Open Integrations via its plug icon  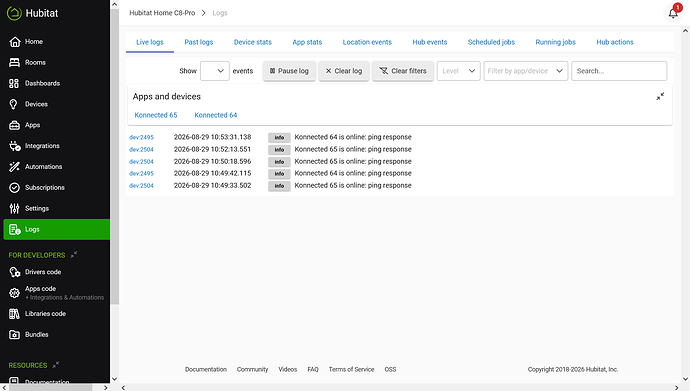[15, 146]
